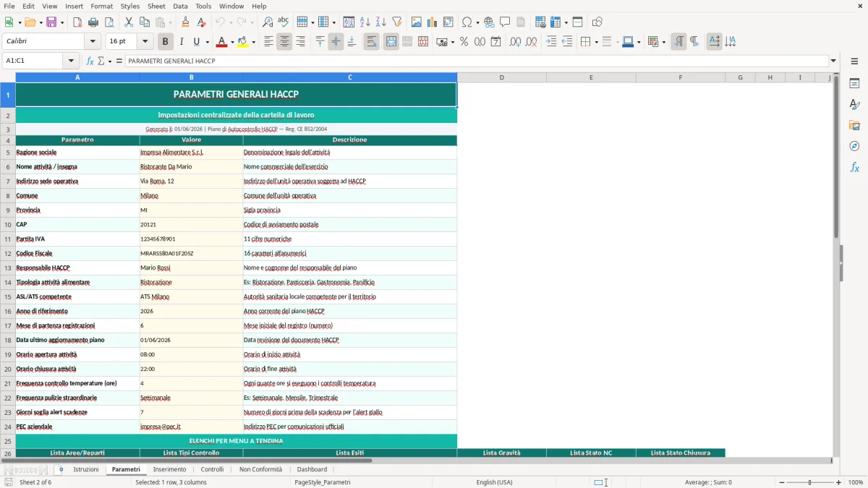Open Background Color dropdown arrow
The width and height of the screenshot is (868, 488).
(x=253, y=42)
